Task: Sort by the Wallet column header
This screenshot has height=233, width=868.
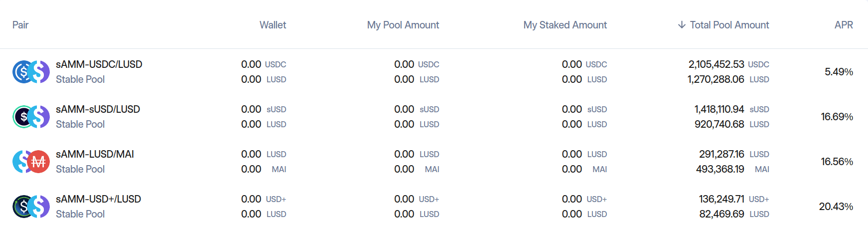Action: [273, 25]
